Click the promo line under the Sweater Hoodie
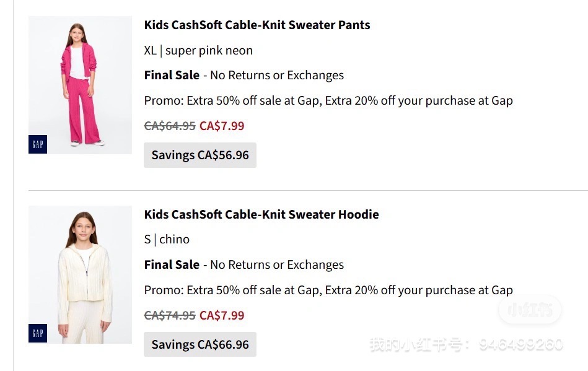588x371 pixels. 328,290
